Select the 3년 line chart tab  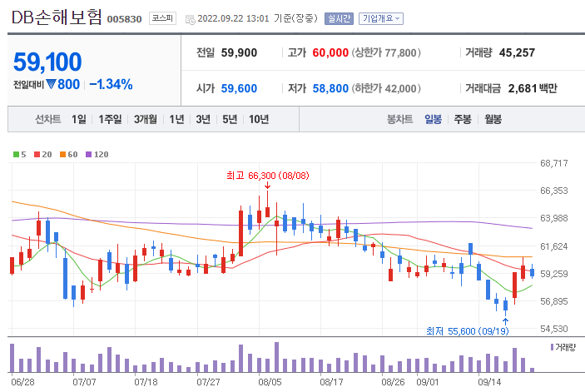point(203,119)
